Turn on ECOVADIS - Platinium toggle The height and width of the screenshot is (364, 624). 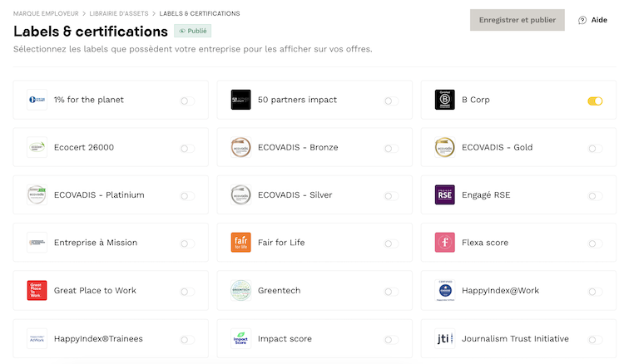click(x=187, y=196)
